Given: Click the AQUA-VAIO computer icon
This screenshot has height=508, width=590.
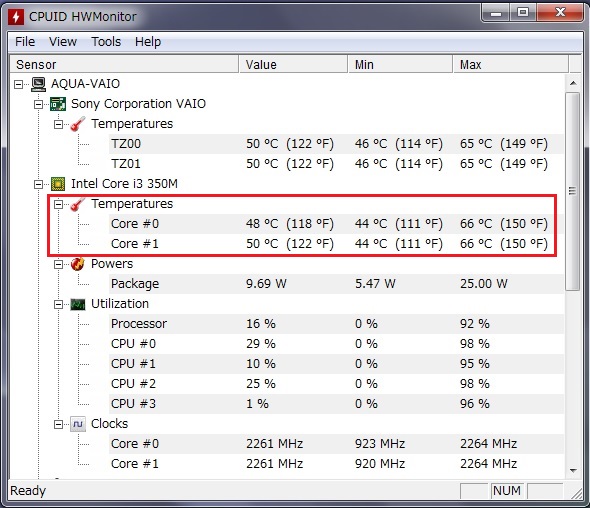Looking at the screenshot, I should 38,84.
